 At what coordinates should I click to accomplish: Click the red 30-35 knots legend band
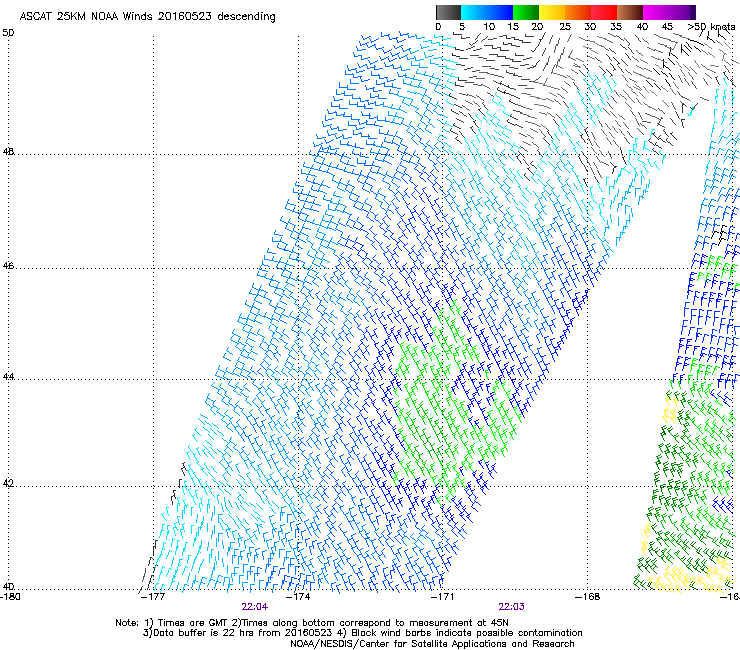pos(604,12)
